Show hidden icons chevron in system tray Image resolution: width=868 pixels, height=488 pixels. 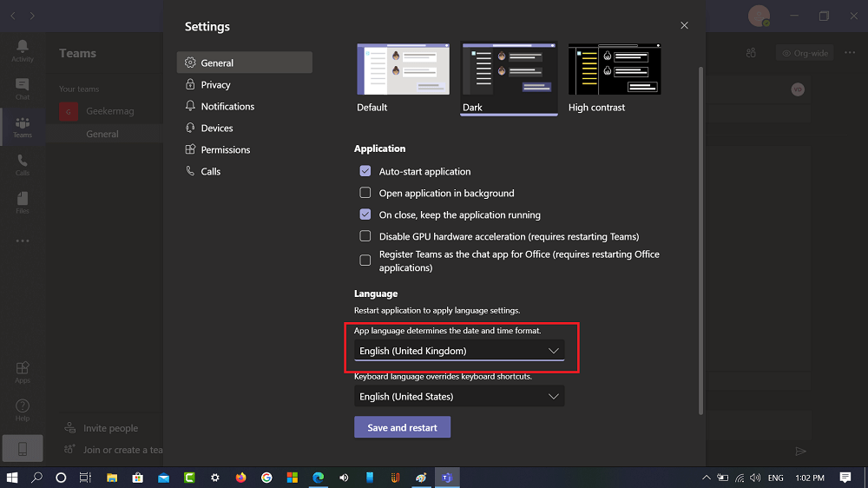coord(707,478)
